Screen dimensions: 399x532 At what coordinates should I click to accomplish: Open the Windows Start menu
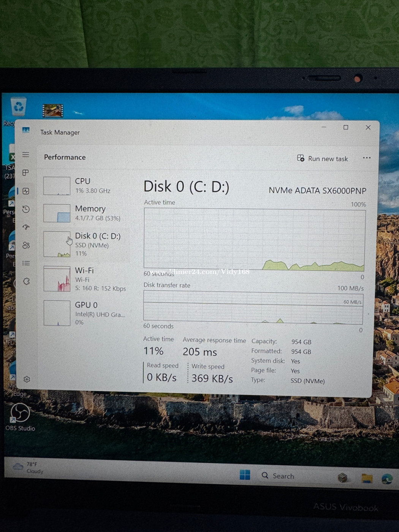pos(245,475)
